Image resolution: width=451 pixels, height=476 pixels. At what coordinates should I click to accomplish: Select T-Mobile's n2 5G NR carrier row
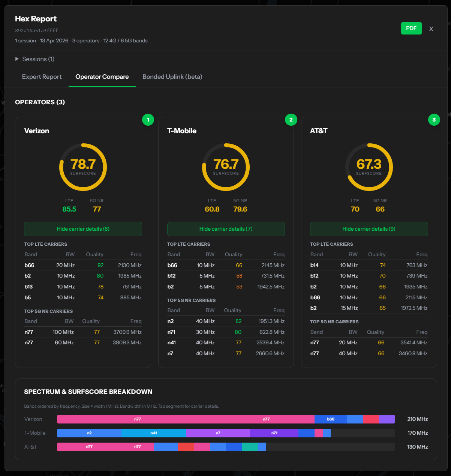[226, 321]
